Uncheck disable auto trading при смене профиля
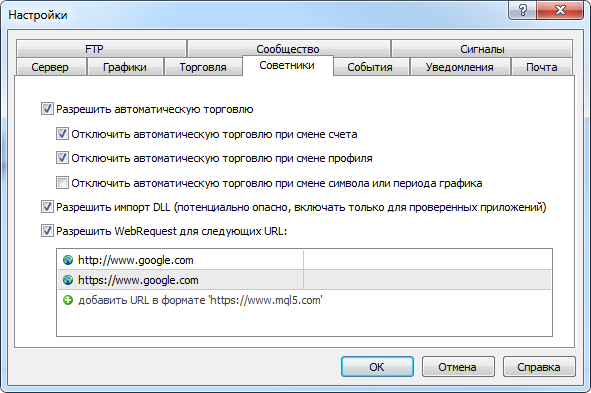The image size is (591, 393). click(62, 158)
